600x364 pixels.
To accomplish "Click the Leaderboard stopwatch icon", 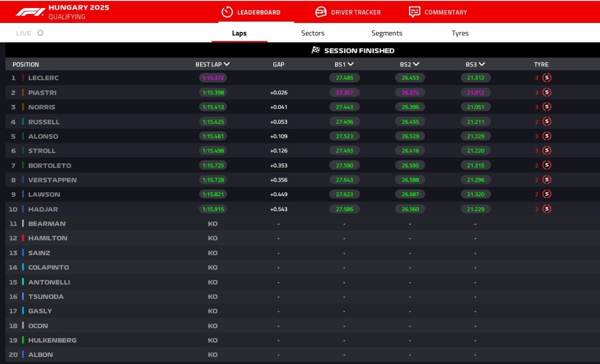I will coord(227,12).
